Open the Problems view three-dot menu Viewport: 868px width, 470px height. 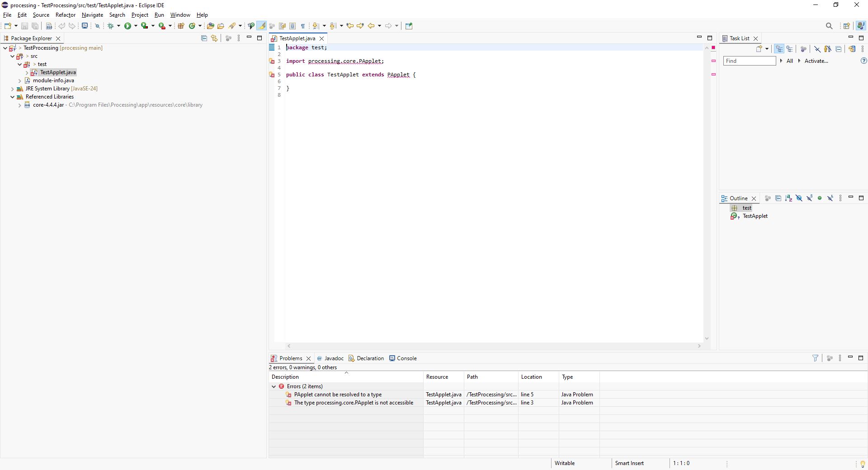tap(840, 358)
